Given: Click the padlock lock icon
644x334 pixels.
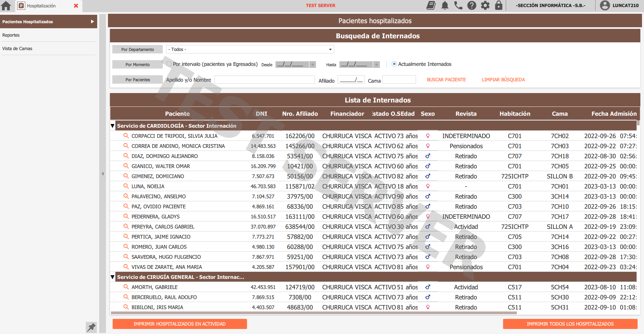Looking at the screenshot, I should 499,5.
